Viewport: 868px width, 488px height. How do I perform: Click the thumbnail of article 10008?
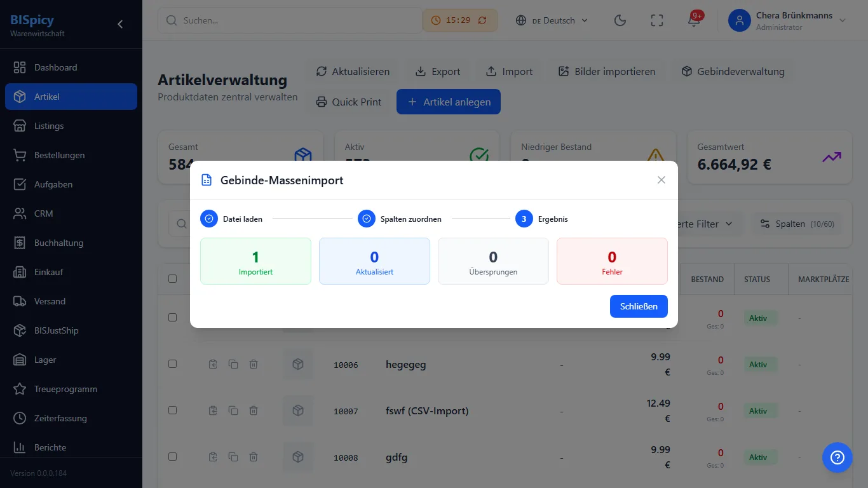coord(297,457)
